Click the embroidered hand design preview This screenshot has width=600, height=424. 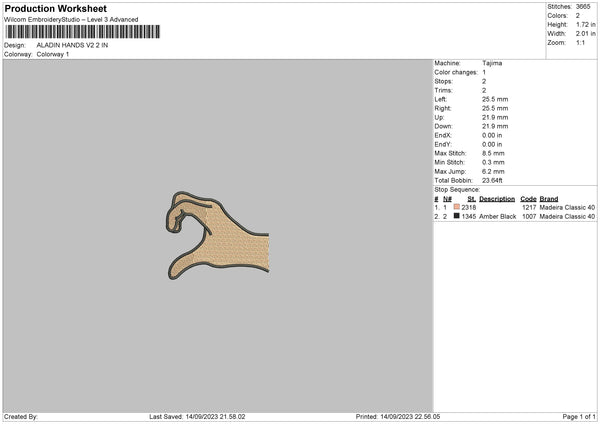coord(218,235)
